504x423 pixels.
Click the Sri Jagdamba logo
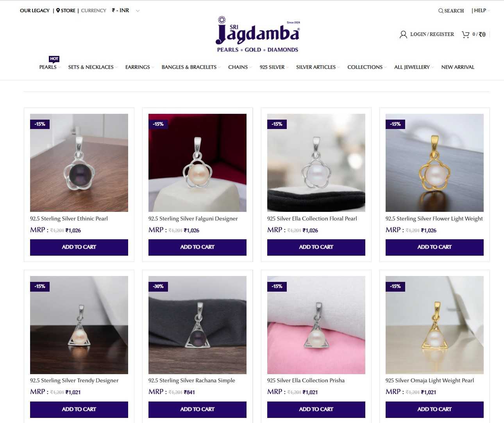(x=258, y=34)
